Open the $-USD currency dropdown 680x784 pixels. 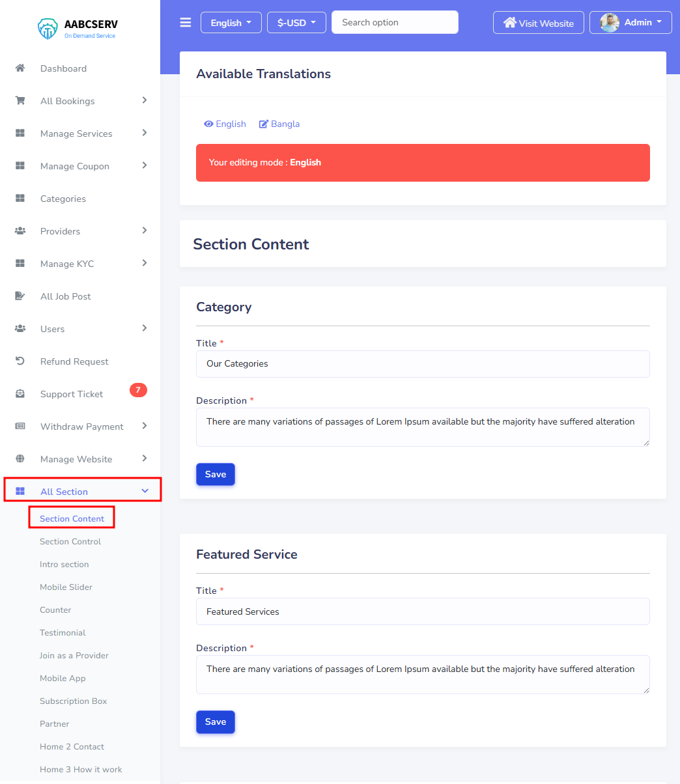tap(296, 23)
